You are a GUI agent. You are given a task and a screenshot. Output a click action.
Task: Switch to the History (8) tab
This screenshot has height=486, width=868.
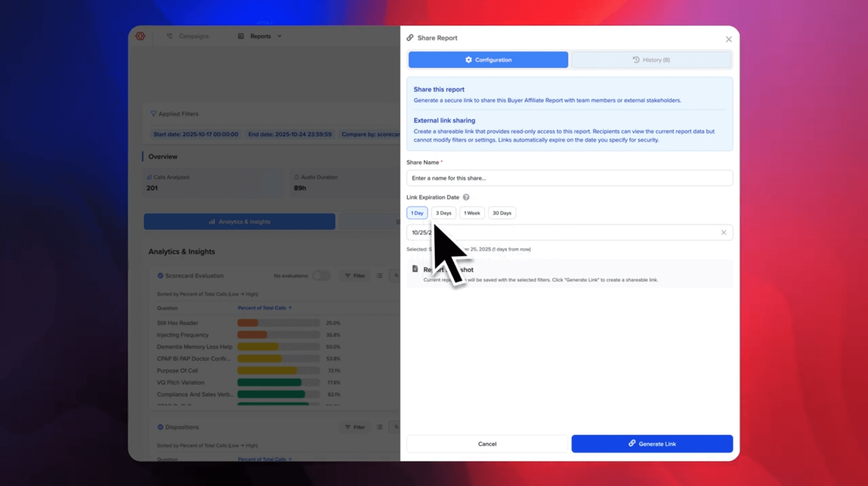651,60
